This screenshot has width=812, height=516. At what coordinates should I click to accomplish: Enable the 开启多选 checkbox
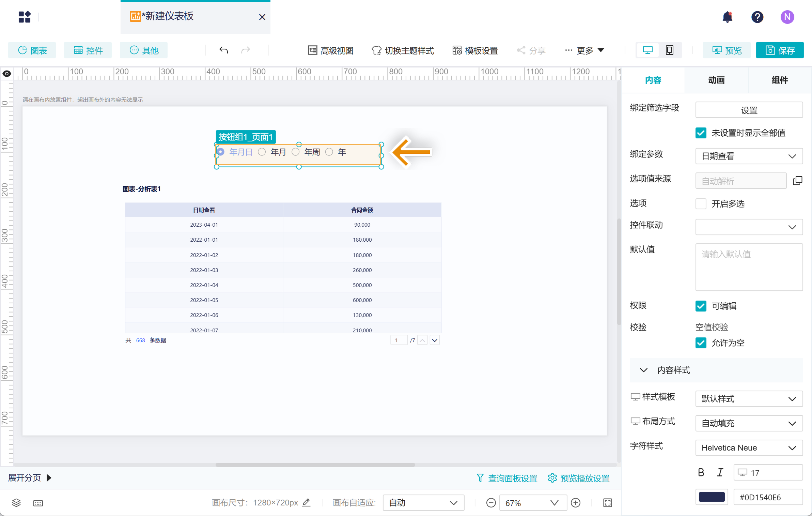pos(701,204)
